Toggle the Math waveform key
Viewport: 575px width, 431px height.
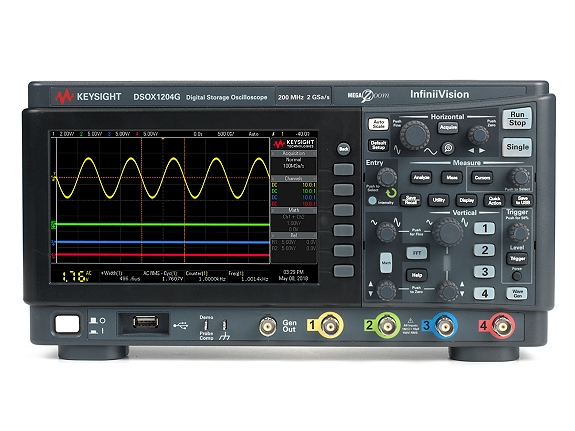[x=385, y=262]
